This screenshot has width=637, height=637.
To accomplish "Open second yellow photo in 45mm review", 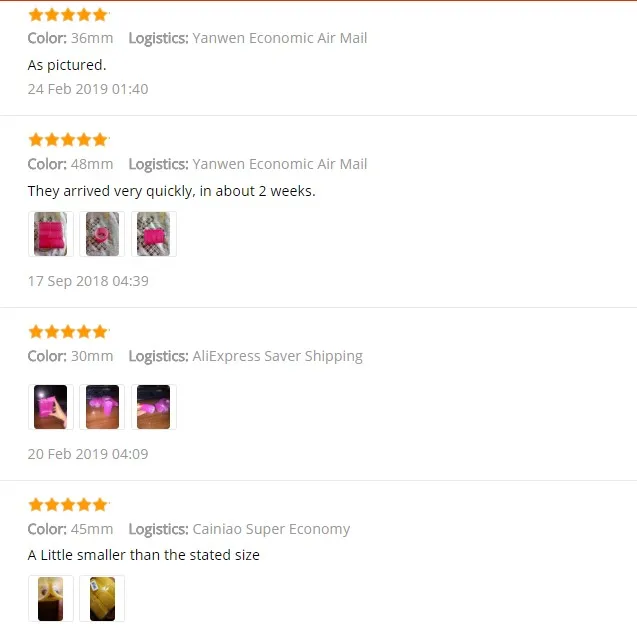I will (x=102, y=598).
